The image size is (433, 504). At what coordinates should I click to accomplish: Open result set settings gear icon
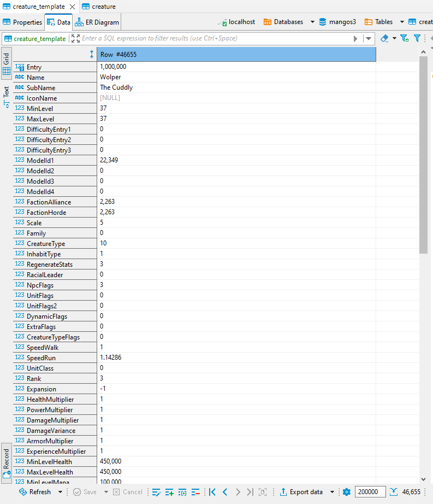(347, 492)
